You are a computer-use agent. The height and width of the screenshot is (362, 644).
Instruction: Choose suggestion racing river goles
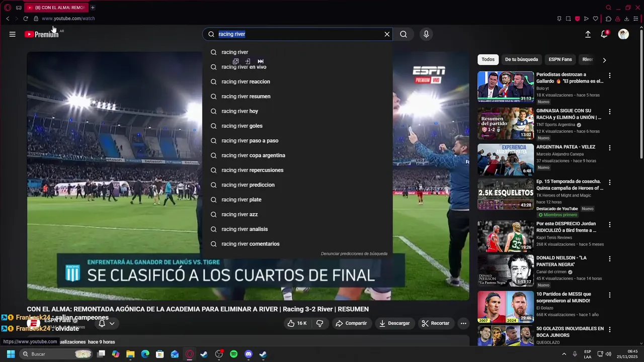297,126
